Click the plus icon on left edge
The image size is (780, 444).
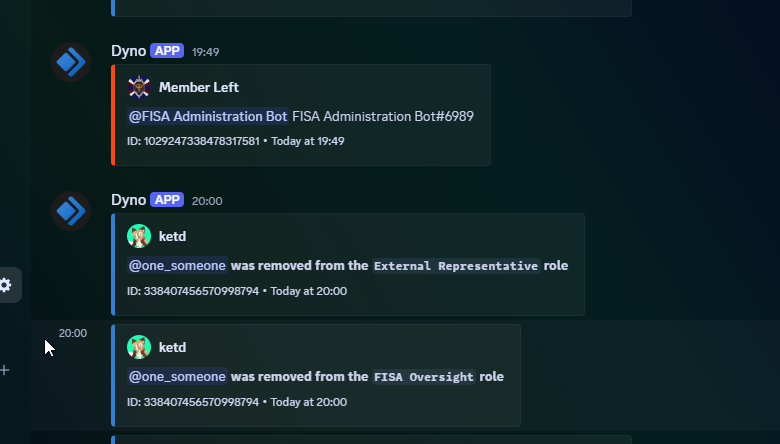[4, 370]
